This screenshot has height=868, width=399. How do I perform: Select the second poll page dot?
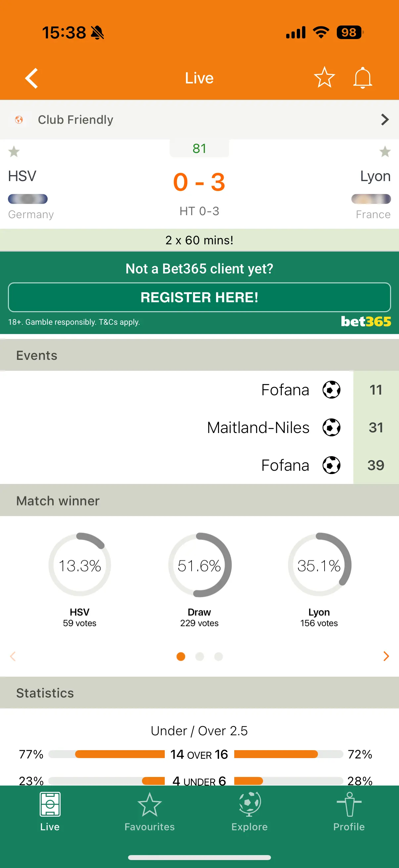click(x=200, y=656)
